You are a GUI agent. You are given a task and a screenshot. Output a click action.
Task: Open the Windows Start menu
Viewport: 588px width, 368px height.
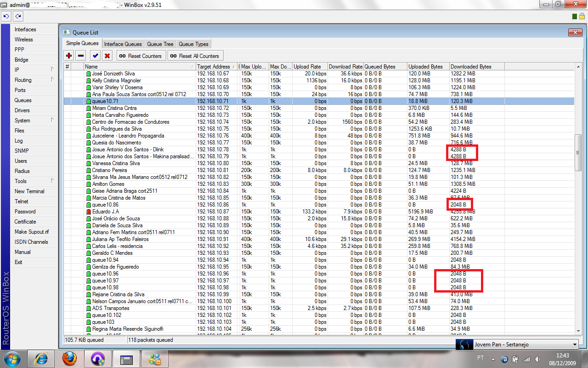point(11,358)
